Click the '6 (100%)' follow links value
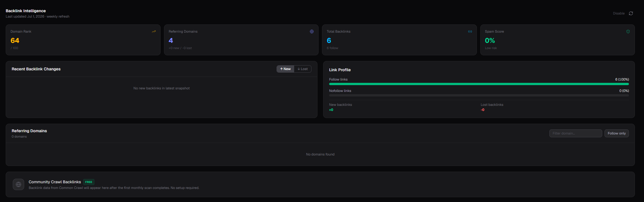Screen dimensions: 644x202 tap(622, 79)
